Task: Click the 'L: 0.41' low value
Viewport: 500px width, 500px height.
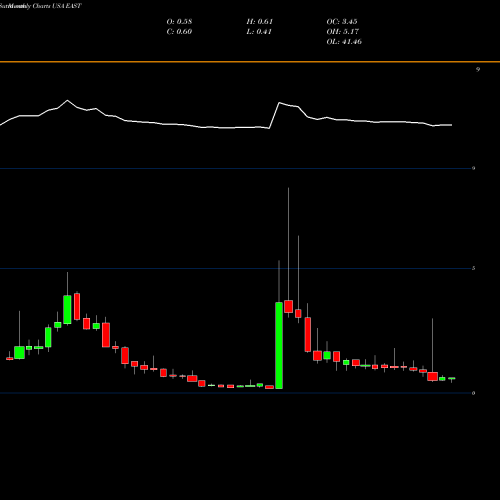Action: pos(259,32)
